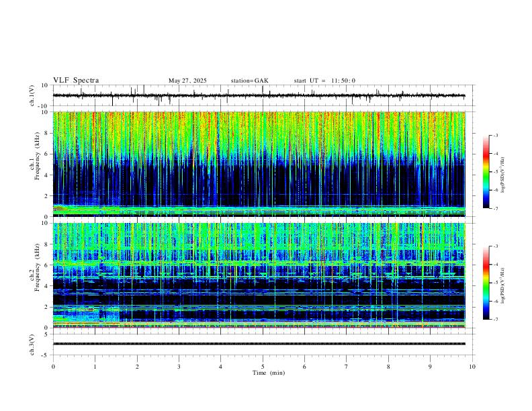
Task: Click time-axis tick label "3"
Action: click(x=179, y=367)
